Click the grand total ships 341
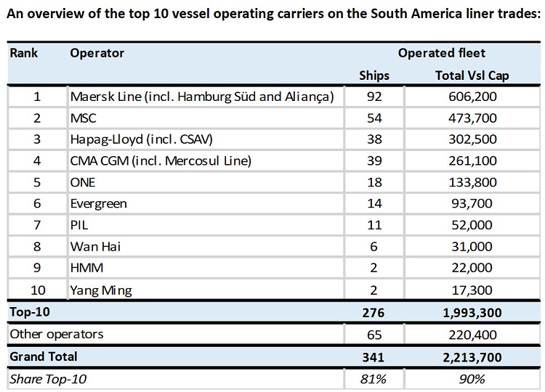Image resolution: width=545 pixels, height=392 pixels. pyautogui.click(x=374, y=357)
